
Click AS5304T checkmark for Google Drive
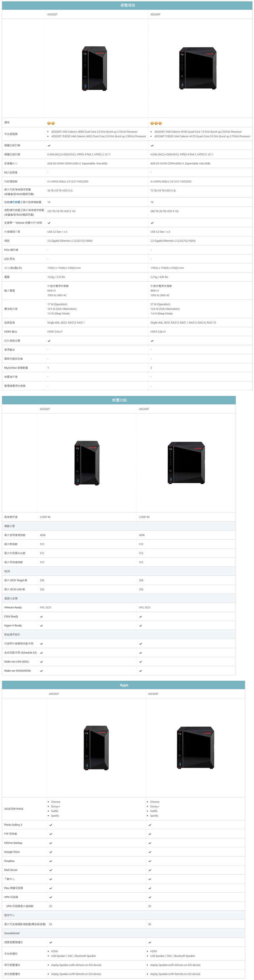click(150, 852)
